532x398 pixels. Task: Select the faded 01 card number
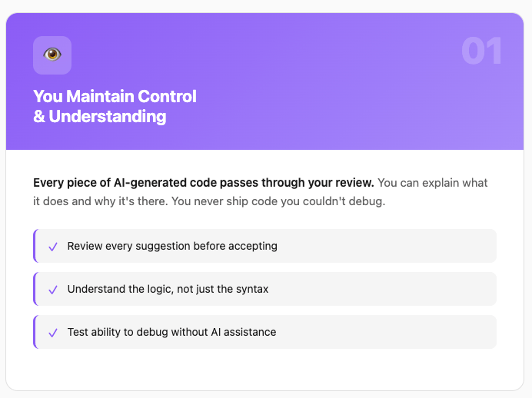click(481, 51)
